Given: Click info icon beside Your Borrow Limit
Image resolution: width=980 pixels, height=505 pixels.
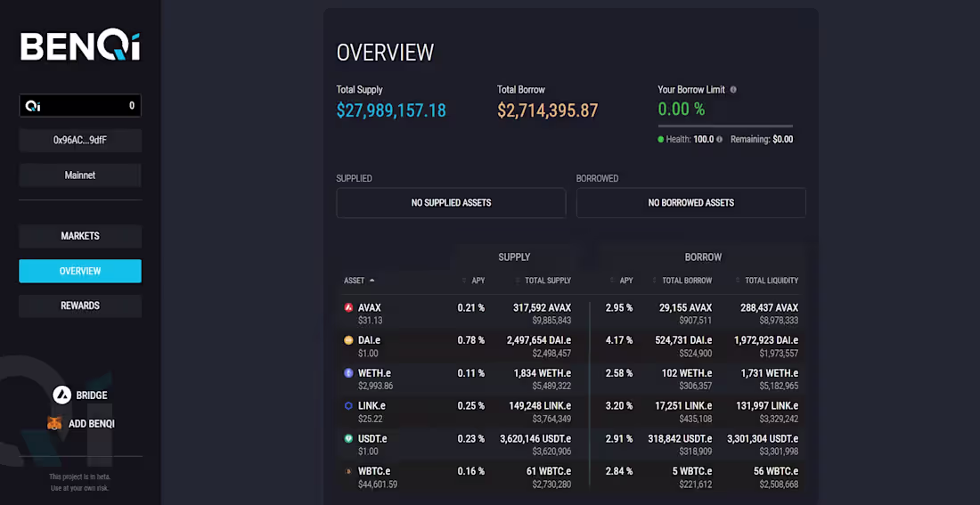Looking at the screenshot, I should tap(733, 89).
